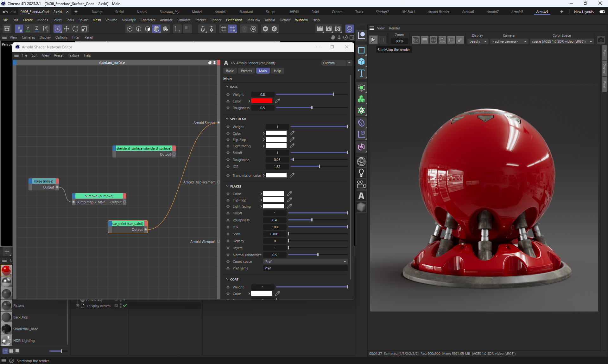Image resolution: width=608 pixels, height=364 pixels.
Task: Click the Cube primitive icon
Action: 361,62
